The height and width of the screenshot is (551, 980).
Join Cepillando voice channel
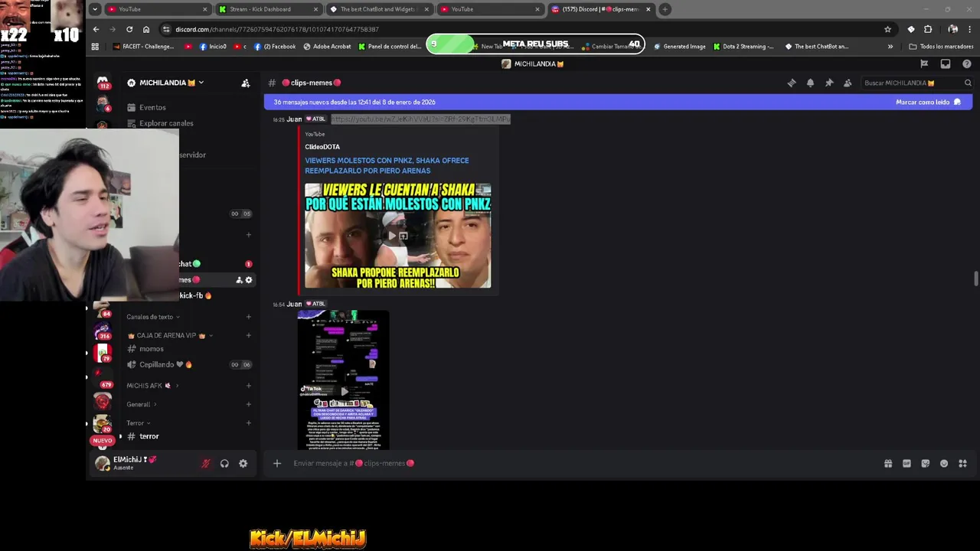pos(189,364)
